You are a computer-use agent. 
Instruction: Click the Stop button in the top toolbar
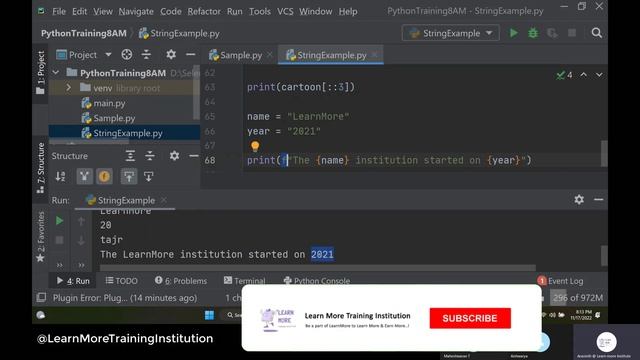(572, 33)
